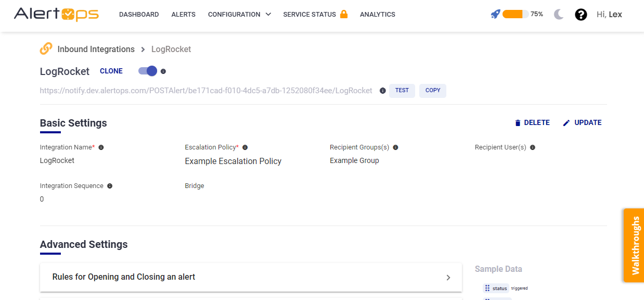Open the Dashboard menu item
The width and height of the screenshot is (644, 300).
(x=139, y=15)
